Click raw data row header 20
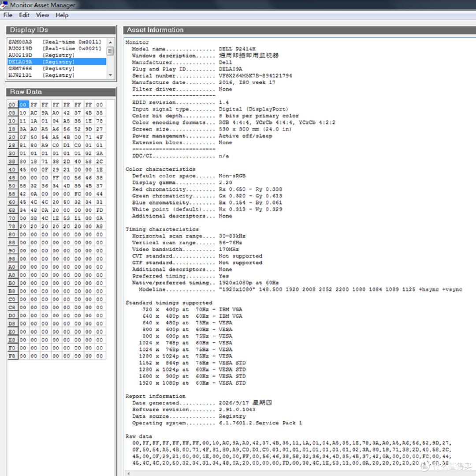 click(x=12, y=137)
